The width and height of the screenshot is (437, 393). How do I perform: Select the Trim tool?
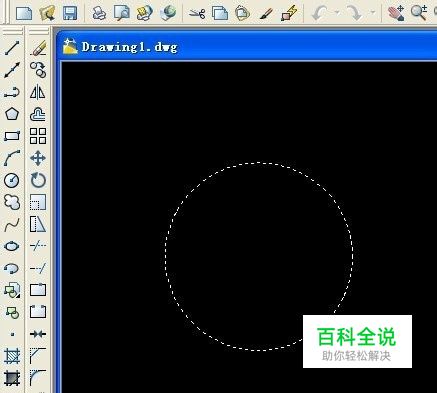pyautogui.click(x=38, y=246)
